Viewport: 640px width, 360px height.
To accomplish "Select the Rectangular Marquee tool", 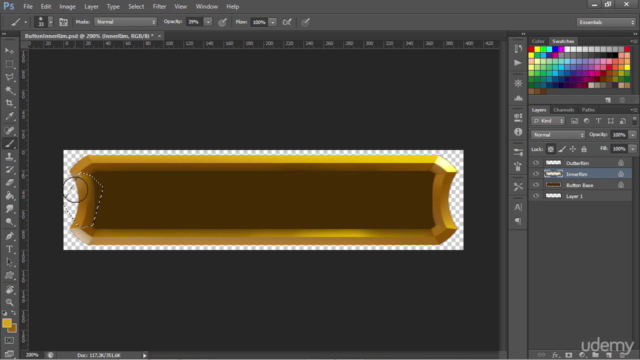I will (9, 64).
